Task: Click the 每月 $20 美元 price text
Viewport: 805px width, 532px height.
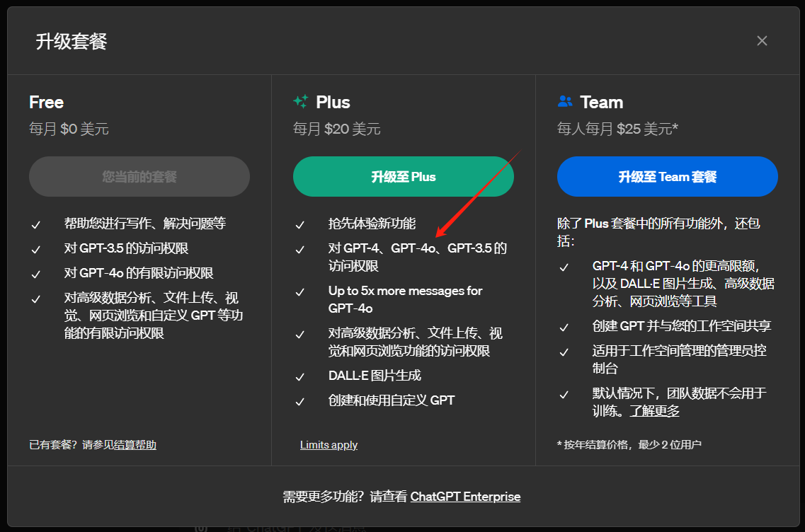Action: click(x=336, y=129)
